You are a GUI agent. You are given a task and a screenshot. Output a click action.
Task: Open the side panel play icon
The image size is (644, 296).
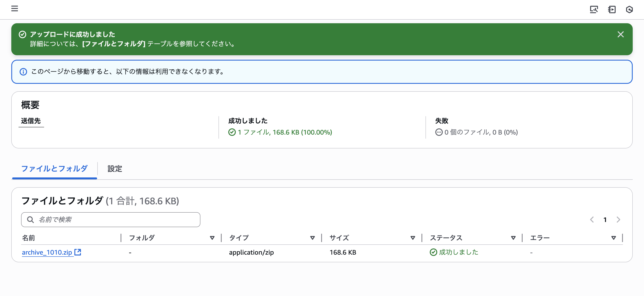click(612, 10)
